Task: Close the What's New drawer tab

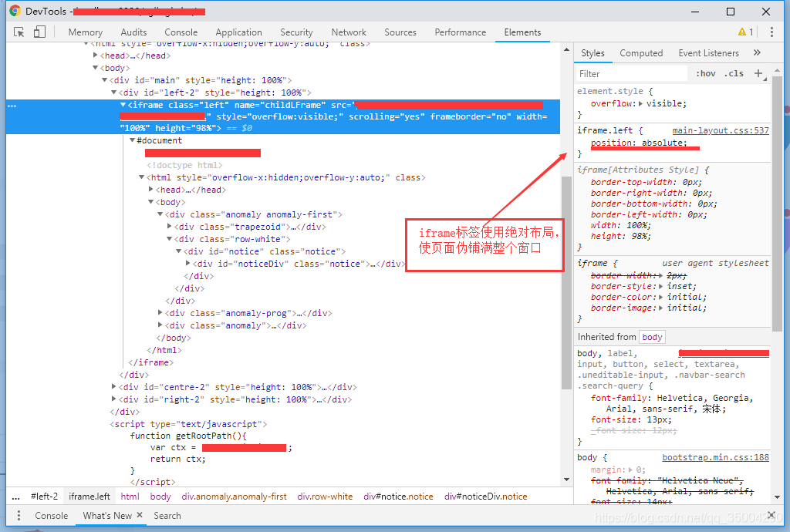Action: point(140,515)
